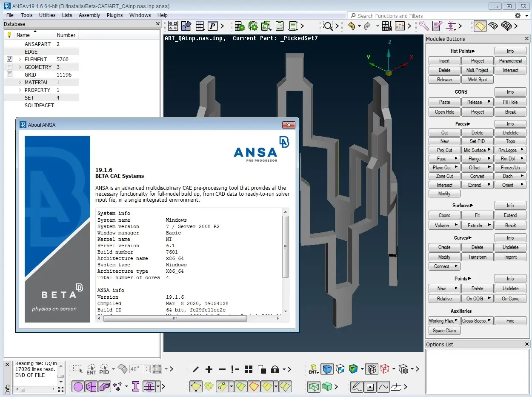This screenshot has height=397, width=532.
Task: Open the Plane Cut button dropdown
Action: (457, 167)
